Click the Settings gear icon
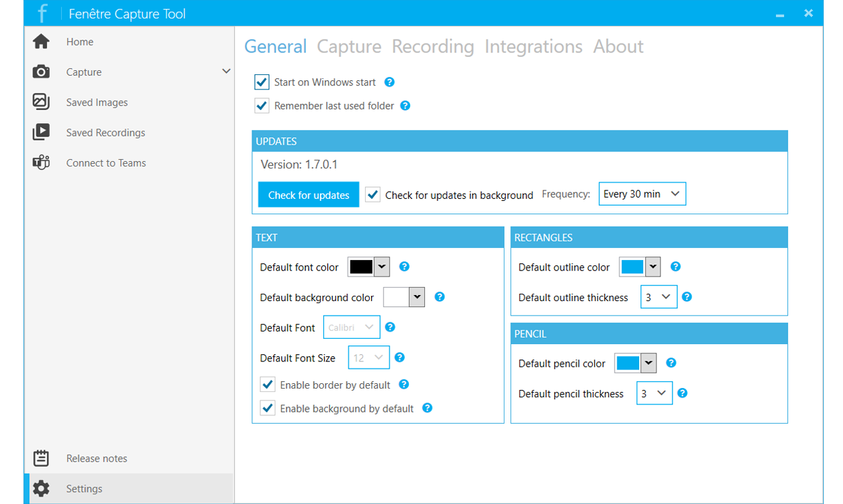 41,488
